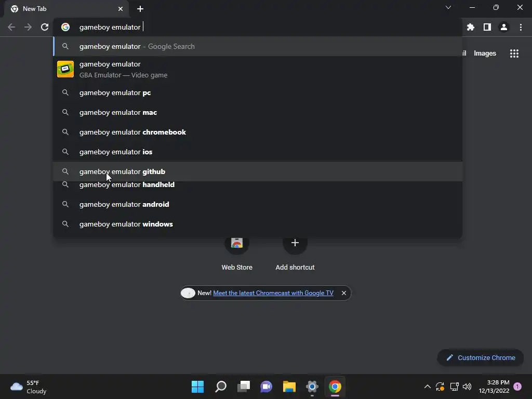Viewport: 532px width, 399px height.
Task: Choose suggestion 'gameboy emulator ios'
Action: coord(258,152)
